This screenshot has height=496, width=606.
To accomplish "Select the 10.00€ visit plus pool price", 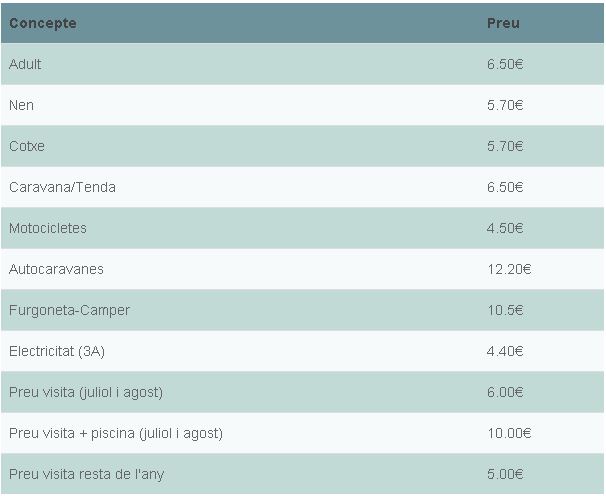I will 509,433.
